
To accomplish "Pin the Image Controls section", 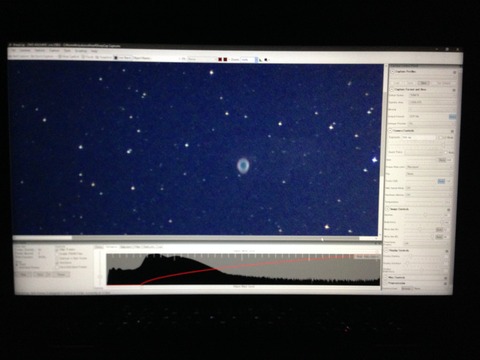I will (x=449, y=210).
